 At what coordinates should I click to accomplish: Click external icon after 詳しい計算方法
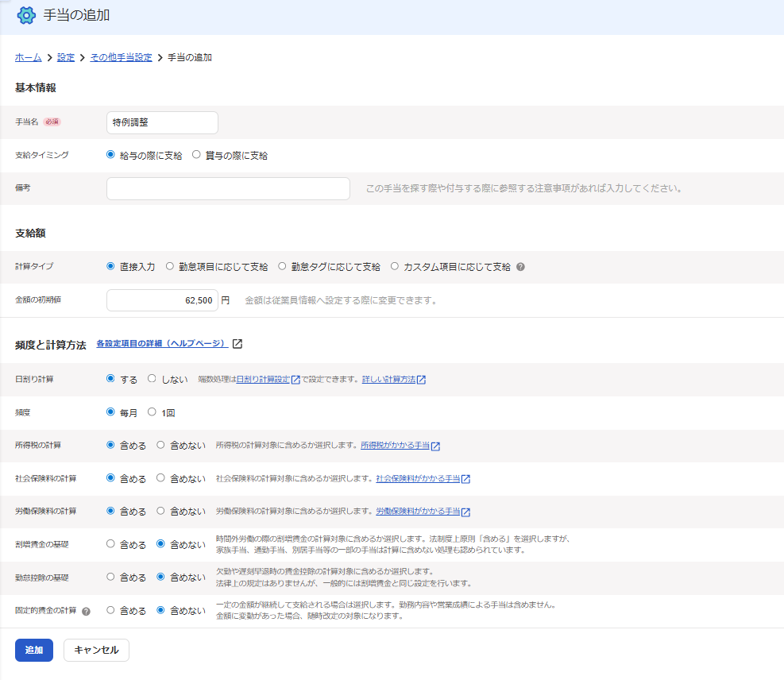(422, 380)
